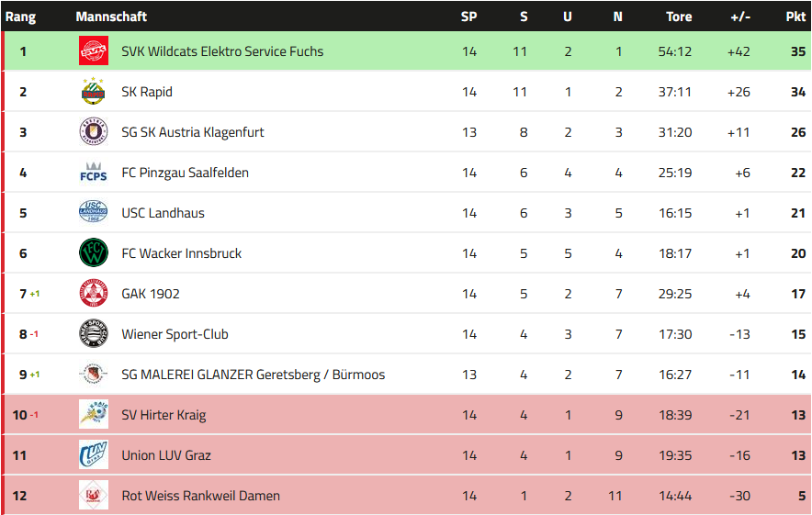Click the Rot Weiss Rankweil logo
The height and width of the screenshot is (515, 812).
94,496
